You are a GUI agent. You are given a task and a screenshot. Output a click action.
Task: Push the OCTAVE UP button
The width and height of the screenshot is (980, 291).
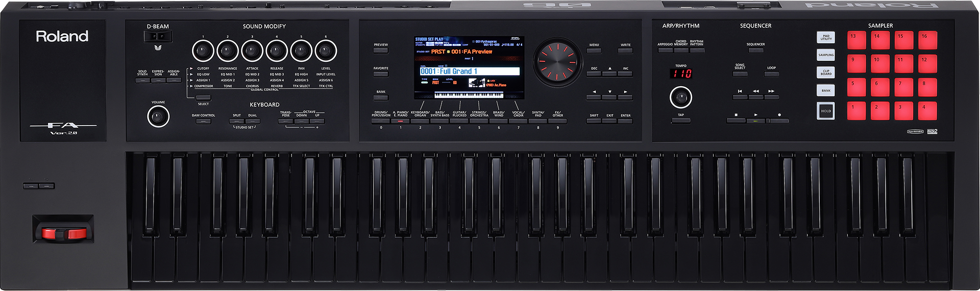pyautogui.click(x=317, y=122)
